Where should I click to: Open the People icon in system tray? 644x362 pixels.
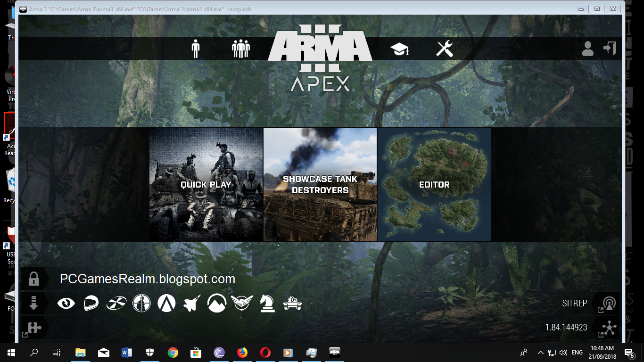coord(524,352)
